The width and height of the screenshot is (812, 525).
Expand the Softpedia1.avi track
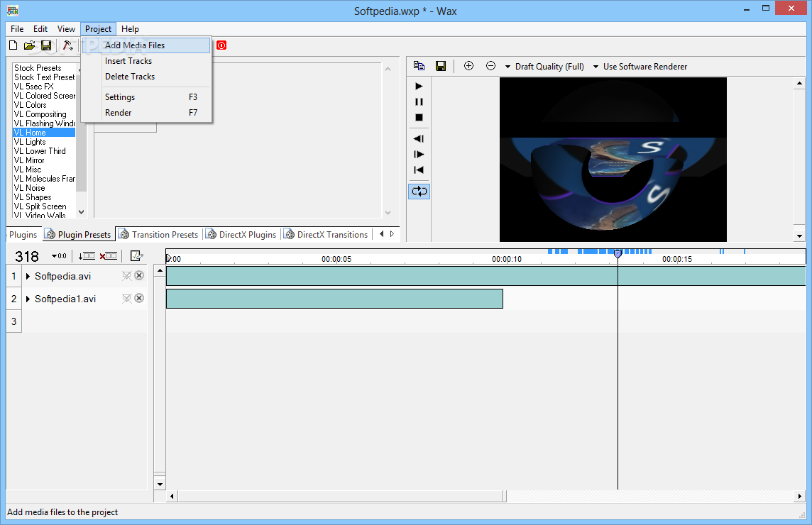click(28, 299)
